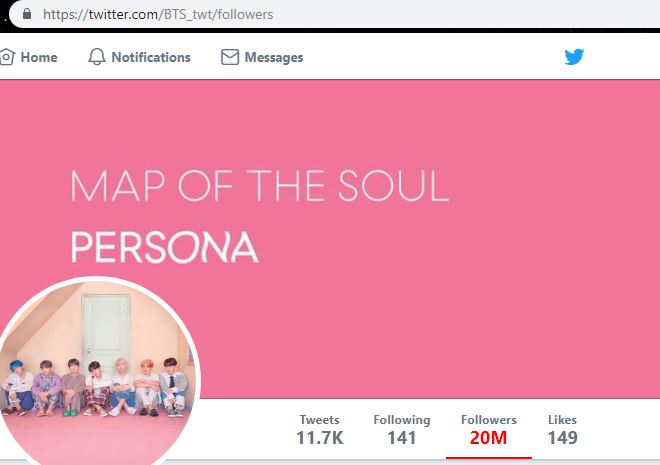Click the PERSONA title on the header banner
The image size is (660, 465).
[x=164, y=247]
